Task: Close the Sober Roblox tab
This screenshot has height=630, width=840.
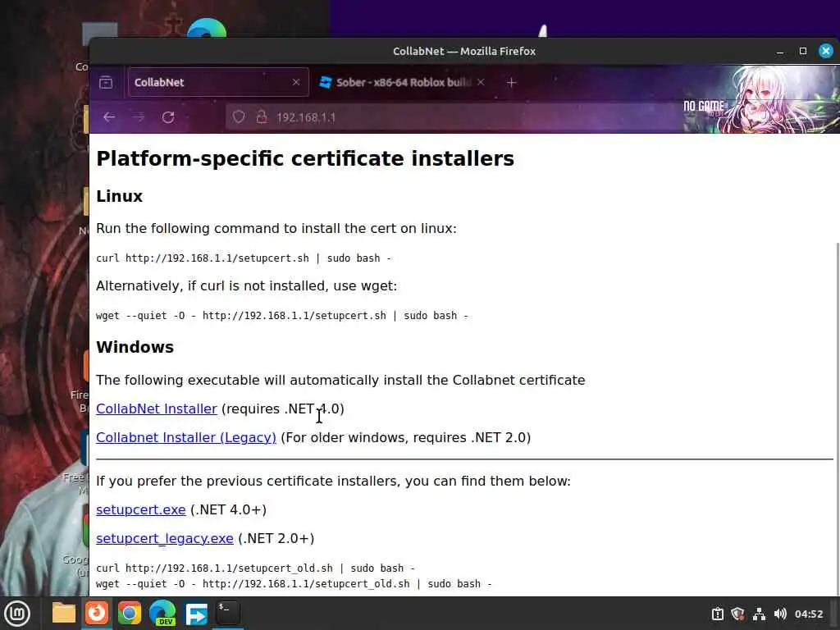Action: click(481, 82)
